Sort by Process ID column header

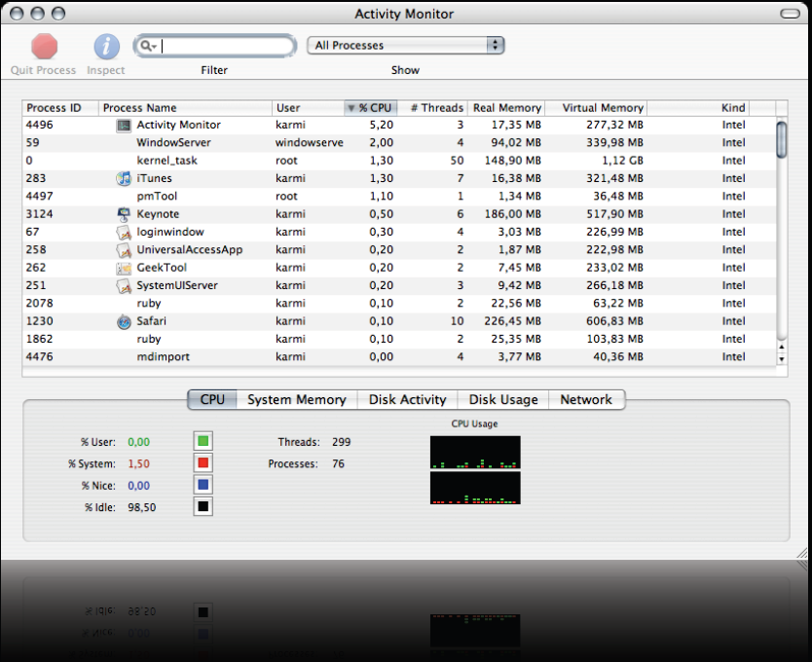[60, 108]
